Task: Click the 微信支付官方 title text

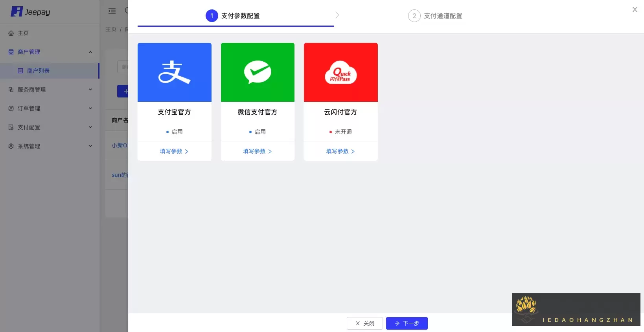Action: pyautogui.click(x=258, y=112)
